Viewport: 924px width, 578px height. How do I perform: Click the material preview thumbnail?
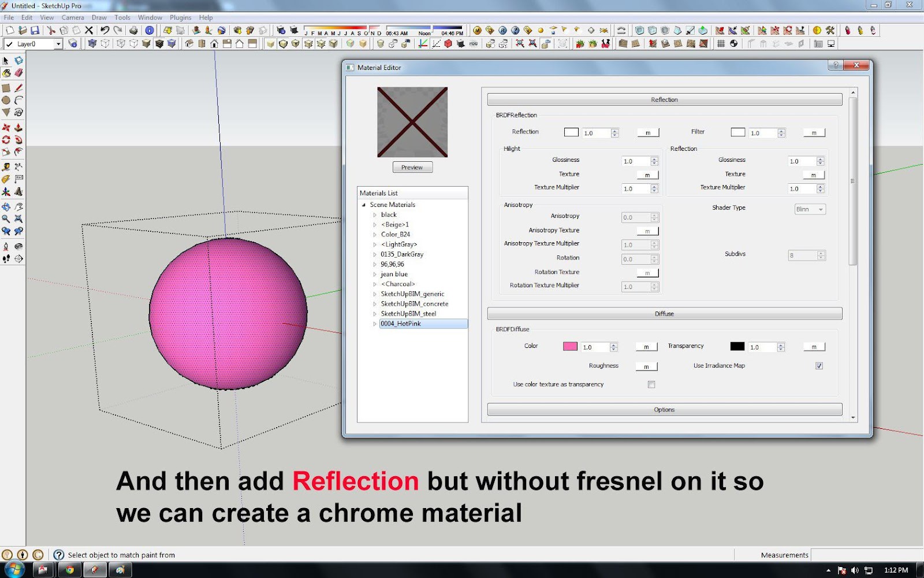(x=412, y=122)
